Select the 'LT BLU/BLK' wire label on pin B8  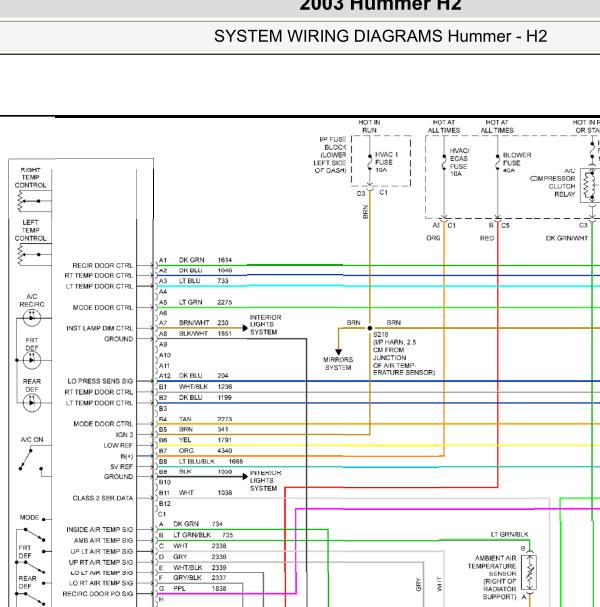(x=197, y=461)
